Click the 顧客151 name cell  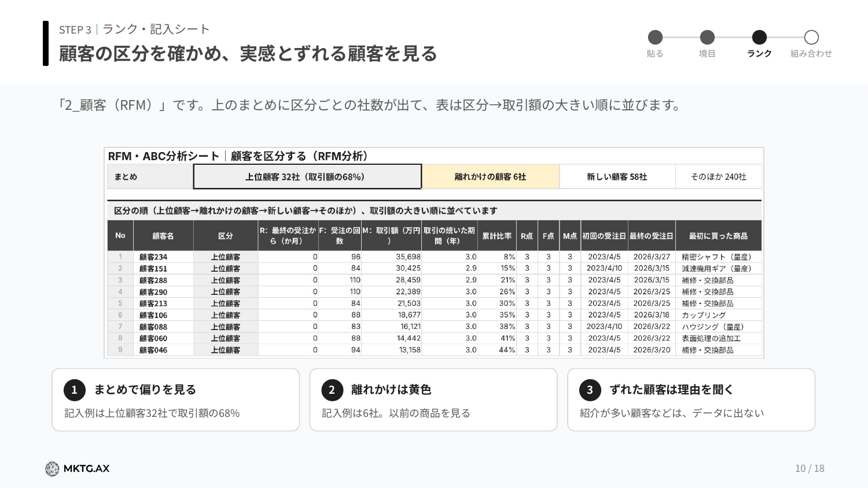pos(163,269)
